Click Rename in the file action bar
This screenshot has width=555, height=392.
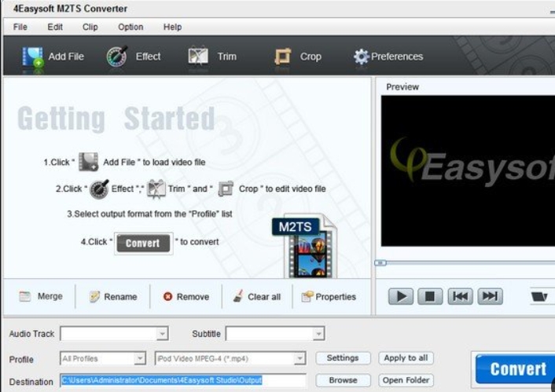tap(113, 296)
